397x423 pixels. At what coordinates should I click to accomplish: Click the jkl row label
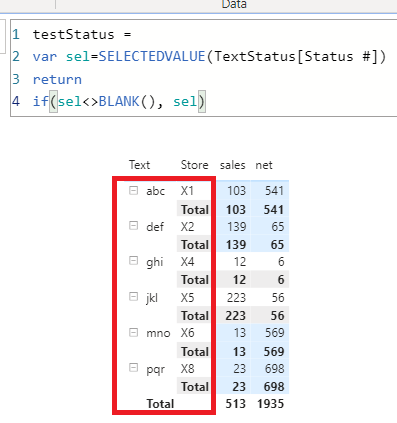coord(152,298)
